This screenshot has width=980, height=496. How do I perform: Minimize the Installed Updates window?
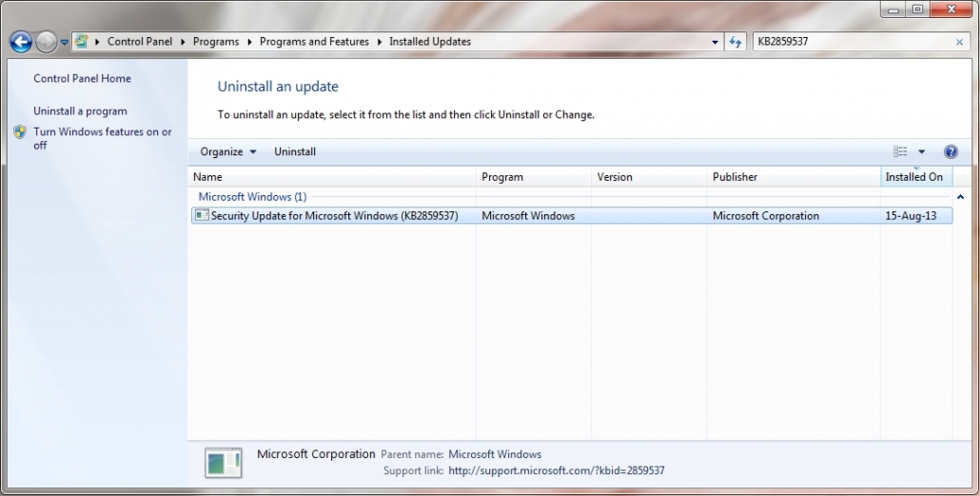(892, 10)
